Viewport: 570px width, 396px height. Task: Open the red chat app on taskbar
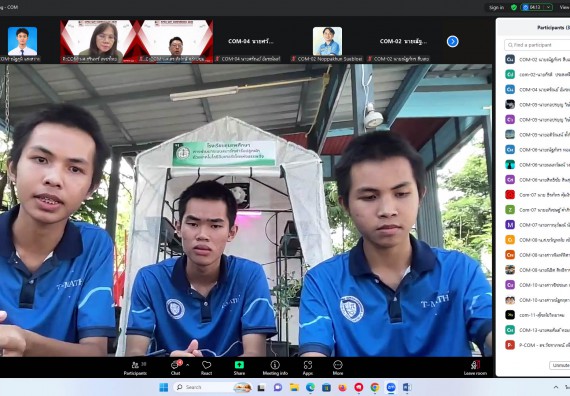pyautogui.click(x=358, y=388)
